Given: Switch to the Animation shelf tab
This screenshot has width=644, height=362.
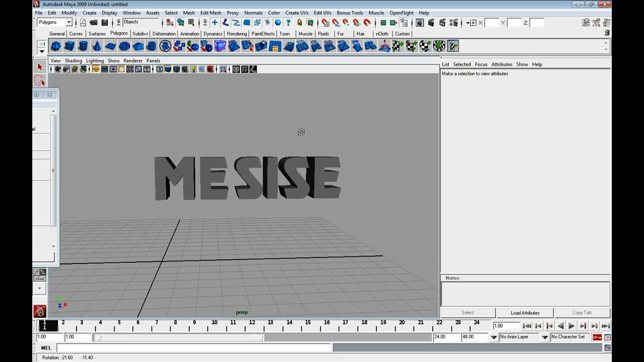Looking at the screenshot, I should click(190, 34).
